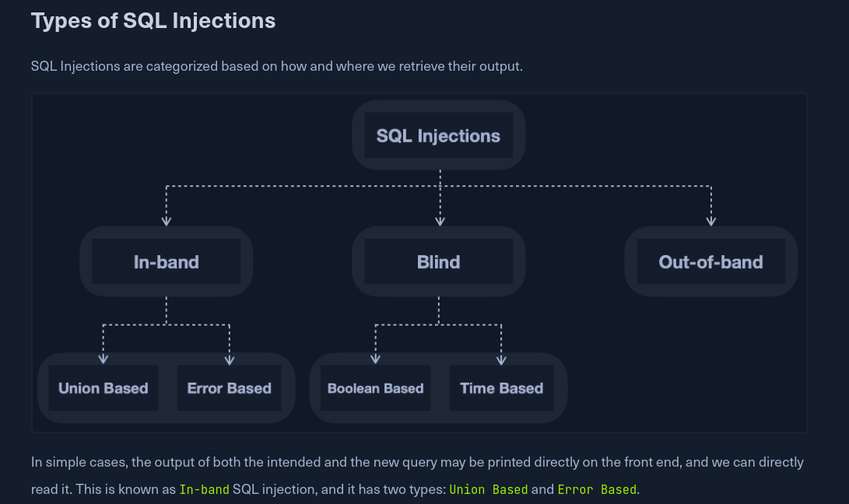
Task: Click the arrowhead above Time Based box
Action: [x=501, y=359]
